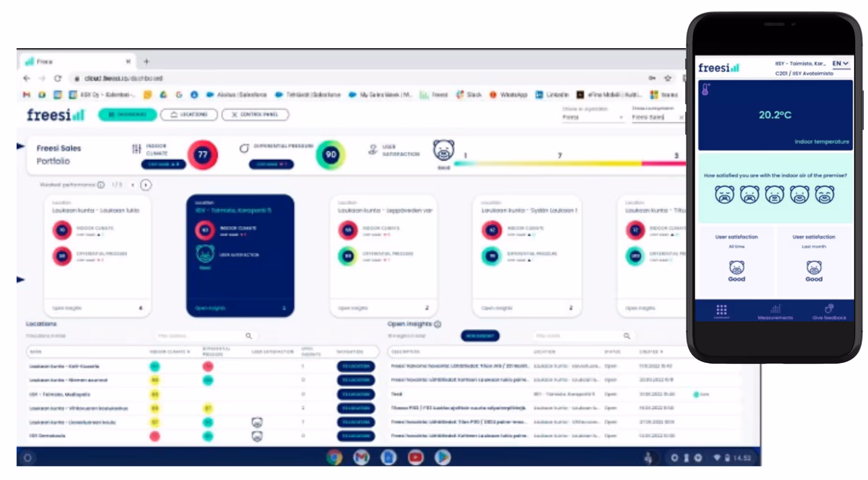This screenshot has height=480, width=868.
Task: Open Chrome from the shelf
Action: (334, 457)
